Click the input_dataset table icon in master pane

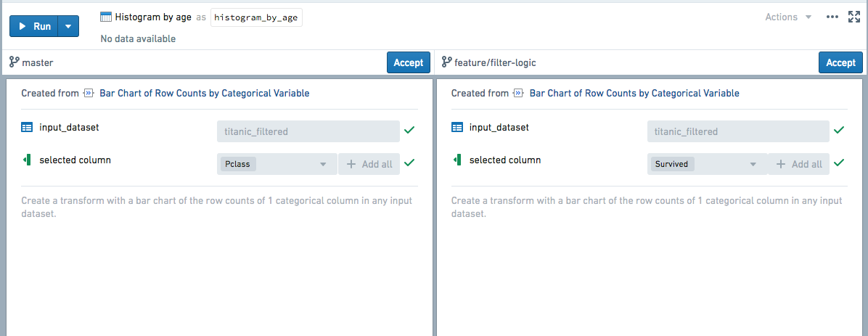pyautogui.click(x=27, y=127)
